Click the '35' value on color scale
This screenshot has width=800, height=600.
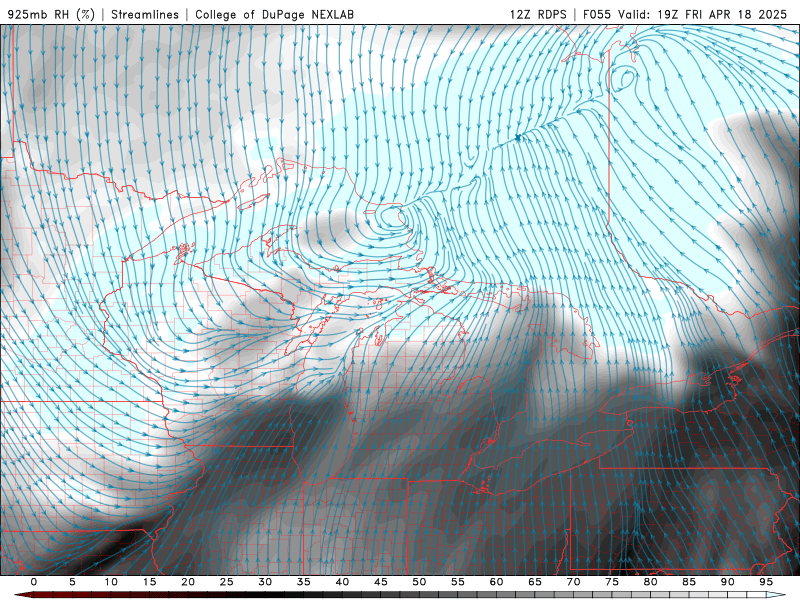tap(304, 582)
